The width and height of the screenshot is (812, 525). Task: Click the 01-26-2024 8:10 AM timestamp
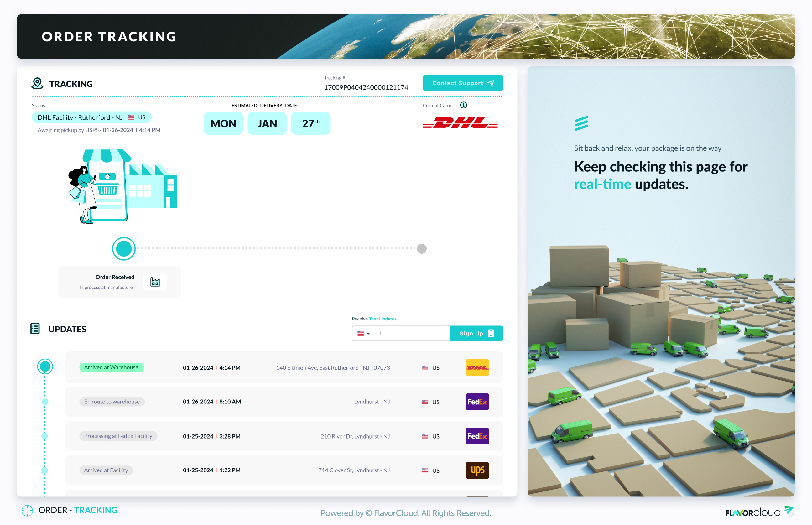pos(212,402)
